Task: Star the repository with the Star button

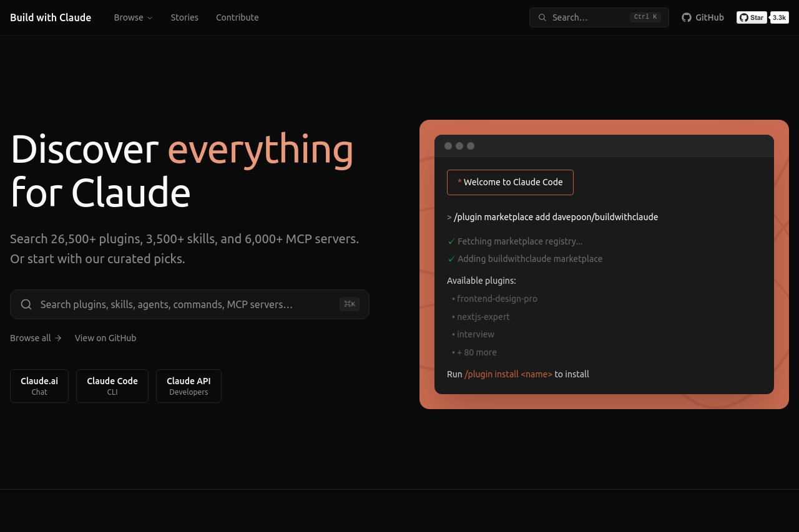Action: coord(752,17)
